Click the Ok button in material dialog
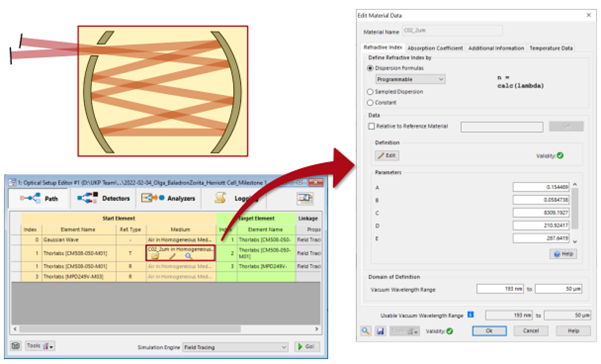The image size is (601, 364). 489,331
